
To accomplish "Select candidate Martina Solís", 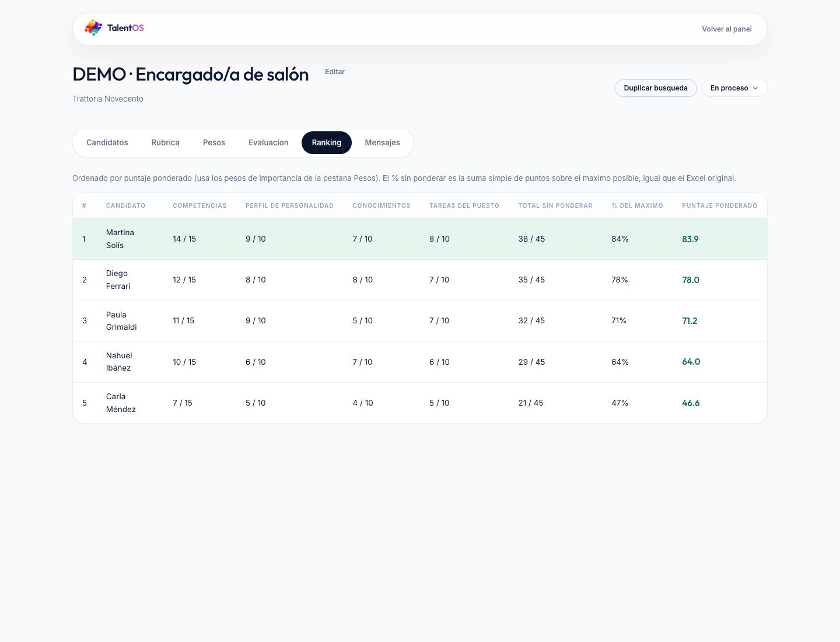I will click(120, 239).
